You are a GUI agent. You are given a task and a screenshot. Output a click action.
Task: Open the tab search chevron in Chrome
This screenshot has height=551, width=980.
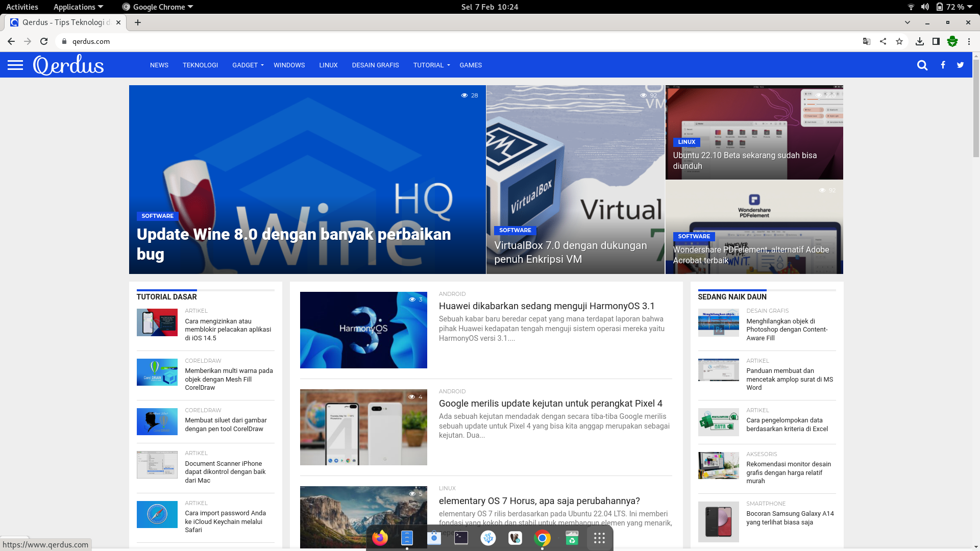coord(907,22)
